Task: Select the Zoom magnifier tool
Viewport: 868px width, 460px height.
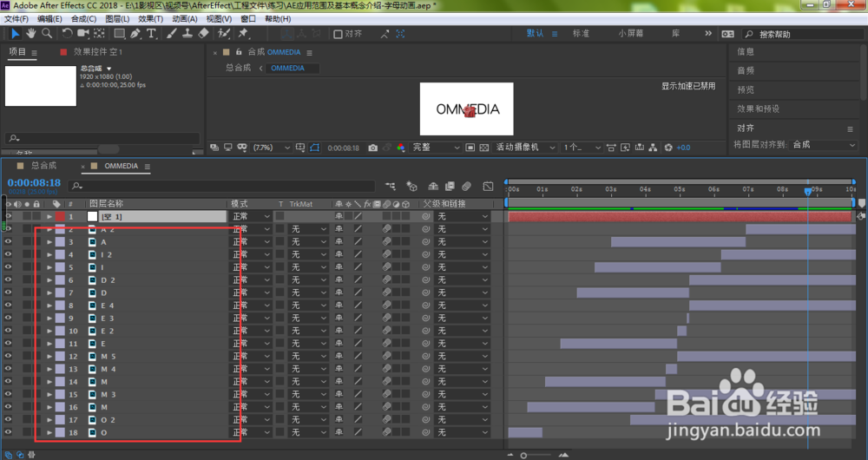Action: tap(47, 34)
